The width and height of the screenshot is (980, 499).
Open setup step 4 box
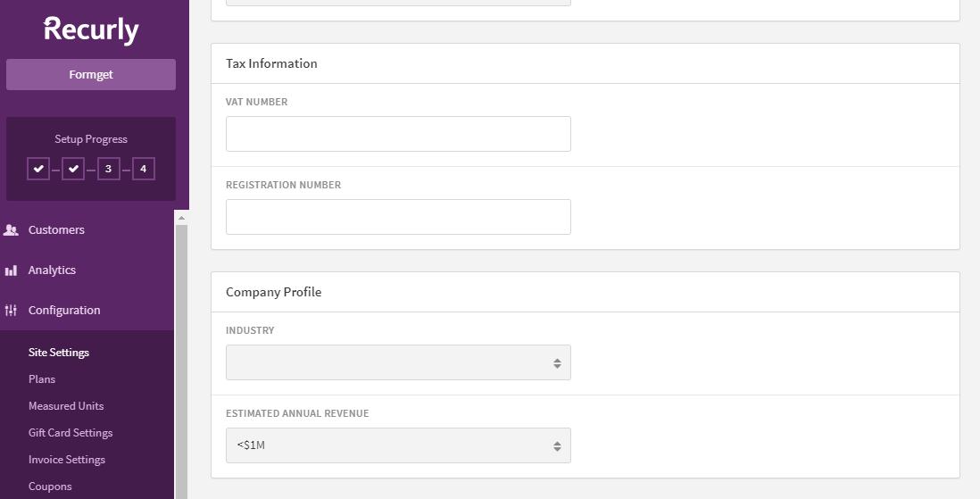144,169
